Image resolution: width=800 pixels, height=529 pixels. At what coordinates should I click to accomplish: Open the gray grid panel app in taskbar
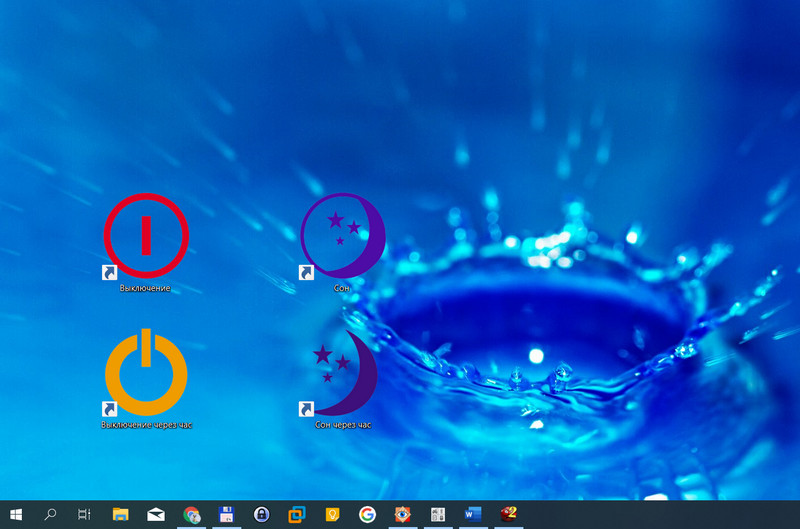click(x=438, y=515)
